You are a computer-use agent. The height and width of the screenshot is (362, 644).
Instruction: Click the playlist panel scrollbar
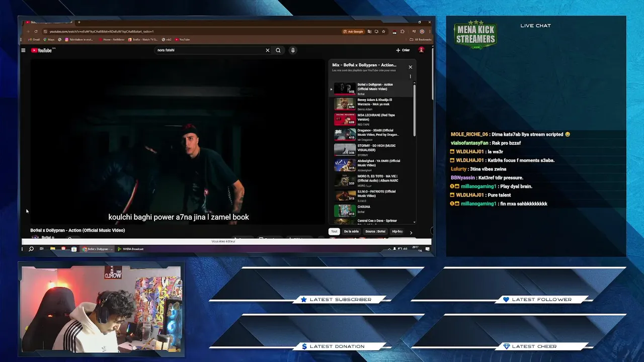pos(415,110)
